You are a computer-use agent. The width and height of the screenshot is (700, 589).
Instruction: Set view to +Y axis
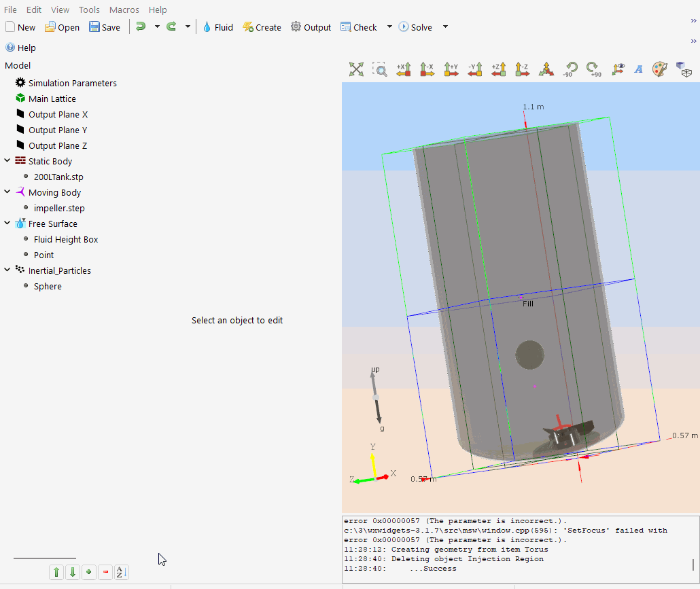tap(451, 69)
